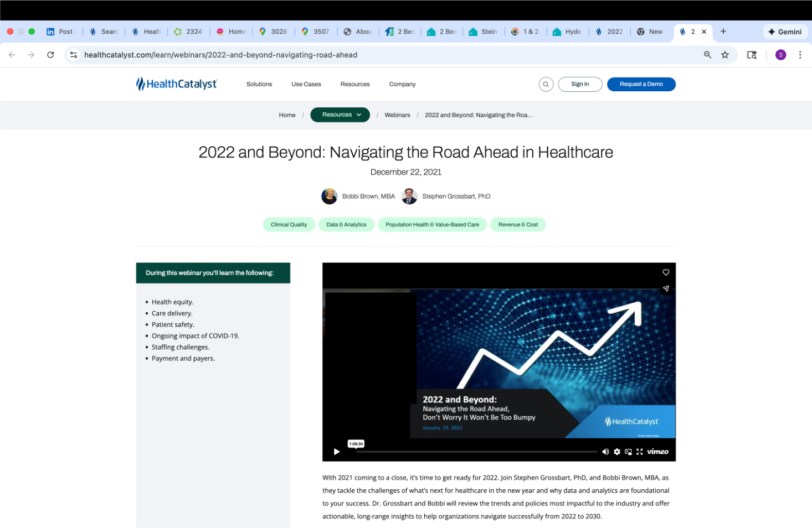Switch to the LinkedIn Post tab

pyautogui.click(x=60, y=32)
